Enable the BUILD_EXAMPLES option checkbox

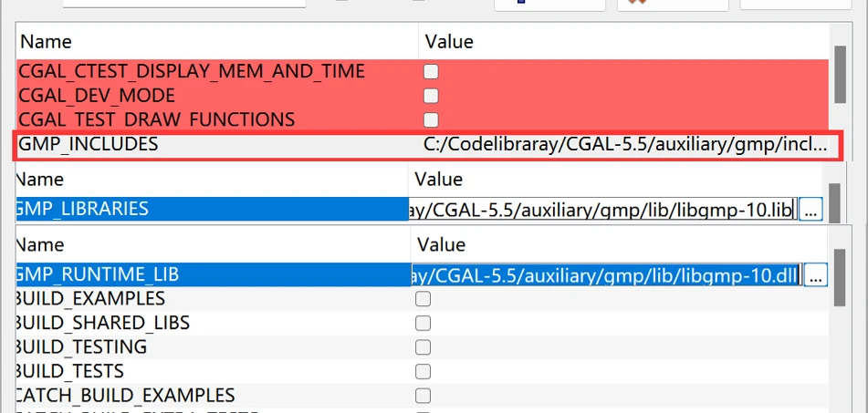coord(424,299)
